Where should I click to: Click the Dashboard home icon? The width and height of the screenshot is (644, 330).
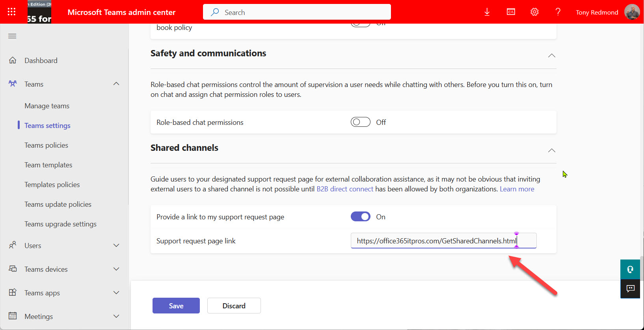click(x=13, y=60)
